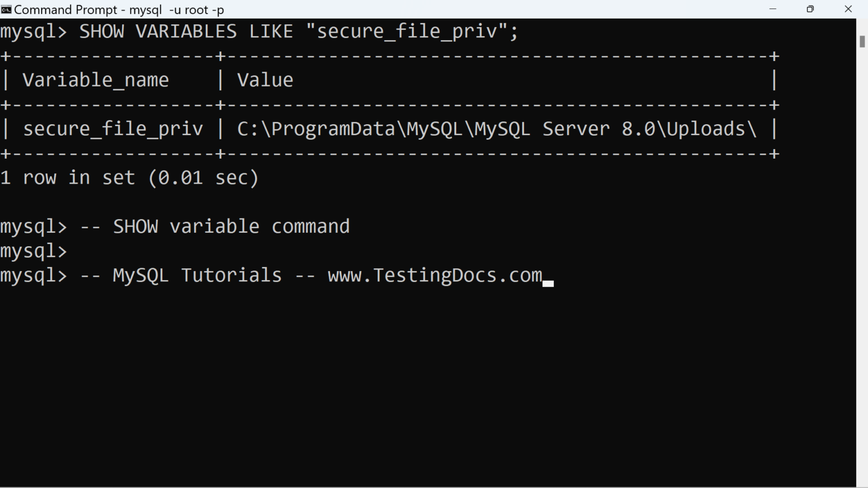Screen dimensions: 868x488
Task: Minimize the Command Prompt window
Action: pyautogui.click(x=773, y=9)
